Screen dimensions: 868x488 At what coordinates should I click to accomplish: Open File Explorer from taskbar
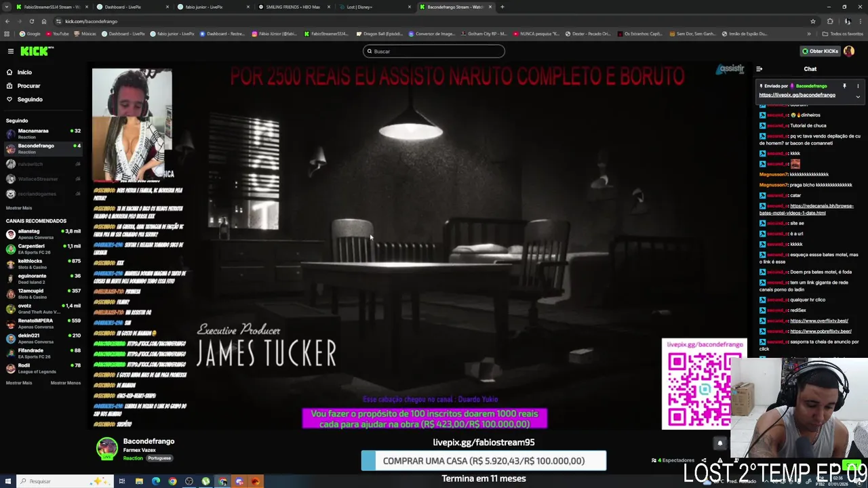(139, 481)
